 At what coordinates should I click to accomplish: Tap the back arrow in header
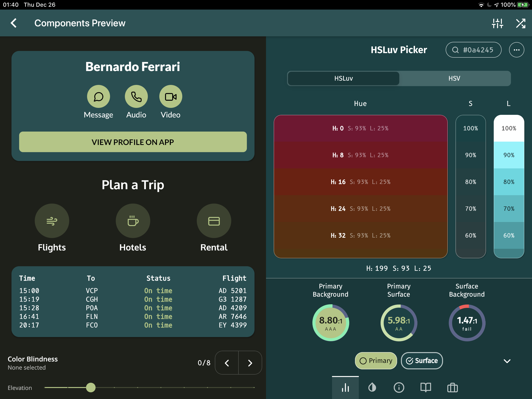14,23
